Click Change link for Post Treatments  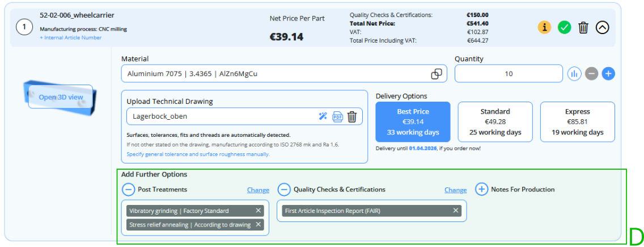258,190
